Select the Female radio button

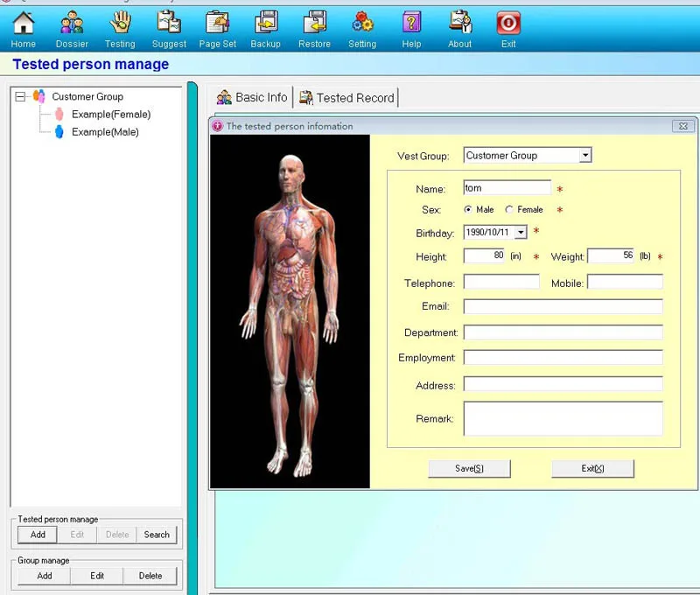[510, 210]
